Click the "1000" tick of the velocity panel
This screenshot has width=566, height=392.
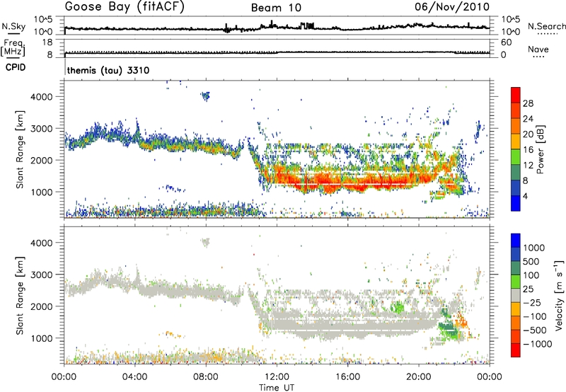(41, 338)
